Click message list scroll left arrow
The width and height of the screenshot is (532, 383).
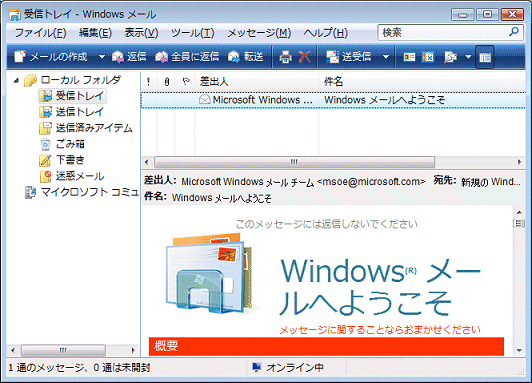coord(147,162)
